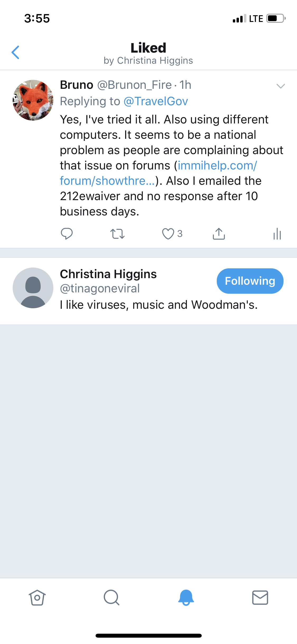View tweet activity analytics icon

[277, 234]
